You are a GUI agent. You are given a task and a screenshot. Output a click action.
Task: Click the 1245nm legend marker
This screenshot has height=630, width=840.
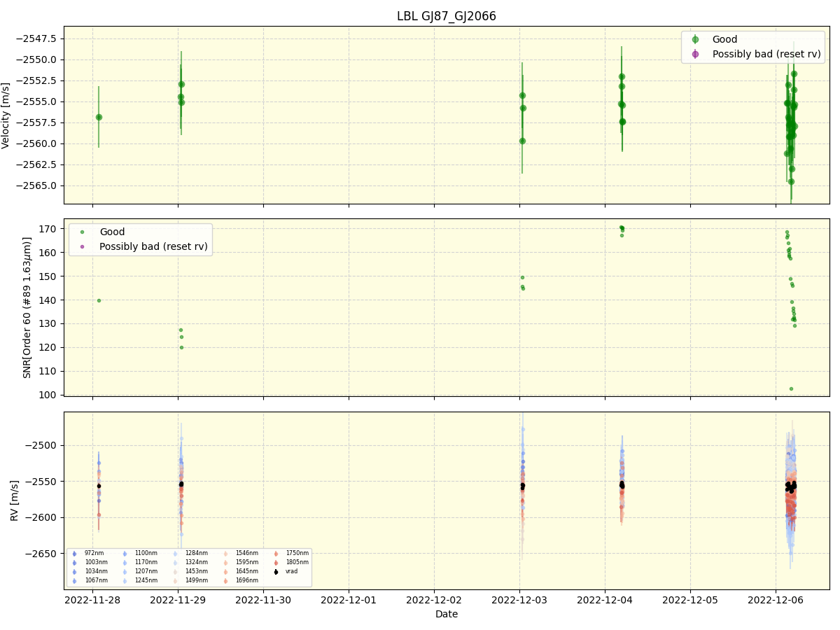coord(125,581)
